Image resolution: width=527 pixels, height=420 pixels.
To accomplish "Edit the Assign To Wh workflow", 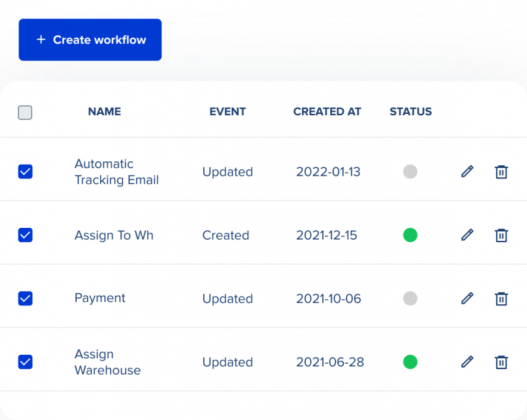I will [467, 235].
